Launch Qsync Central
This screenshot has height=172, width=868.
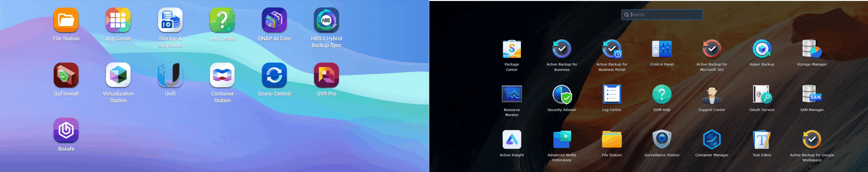(x=274, y=75)
